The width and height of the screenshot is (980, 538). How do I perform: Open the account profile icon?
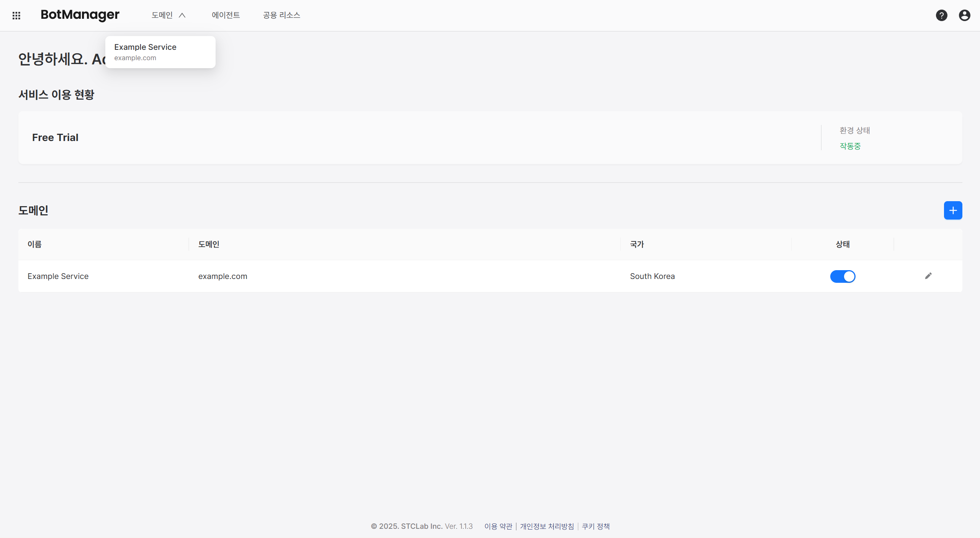tap(964, 15)
